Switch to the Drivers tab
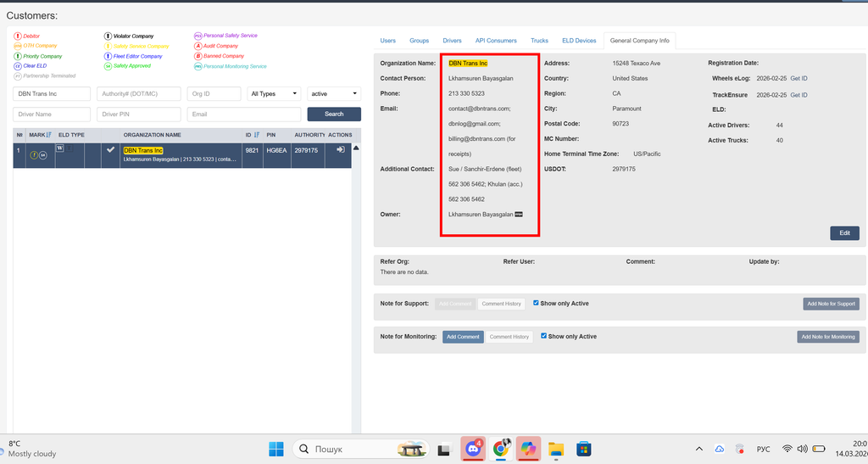The height and width of the screenshot is (464, 868). pyautogui.click(x=453, y=41)
